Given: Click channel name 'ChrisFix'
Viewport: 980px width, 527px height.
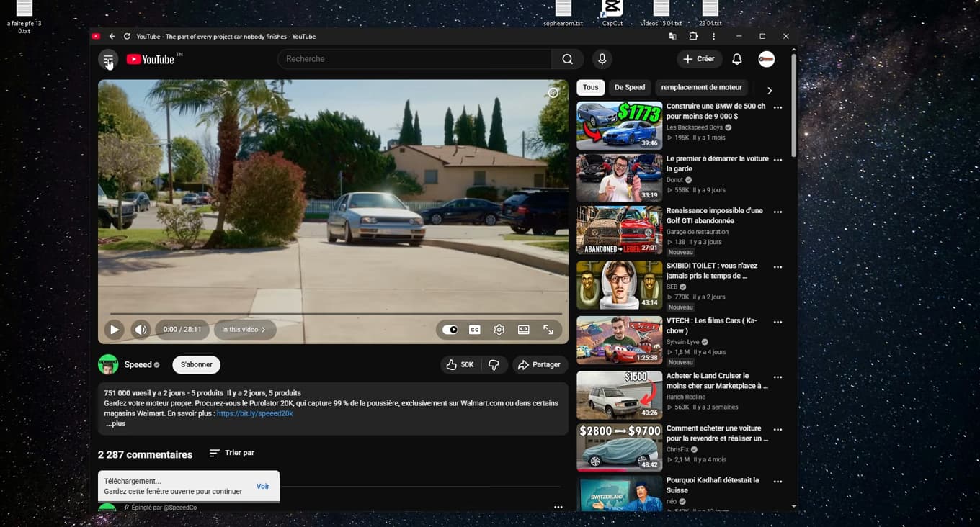Looking at the screenshot, I should [677, 449].
